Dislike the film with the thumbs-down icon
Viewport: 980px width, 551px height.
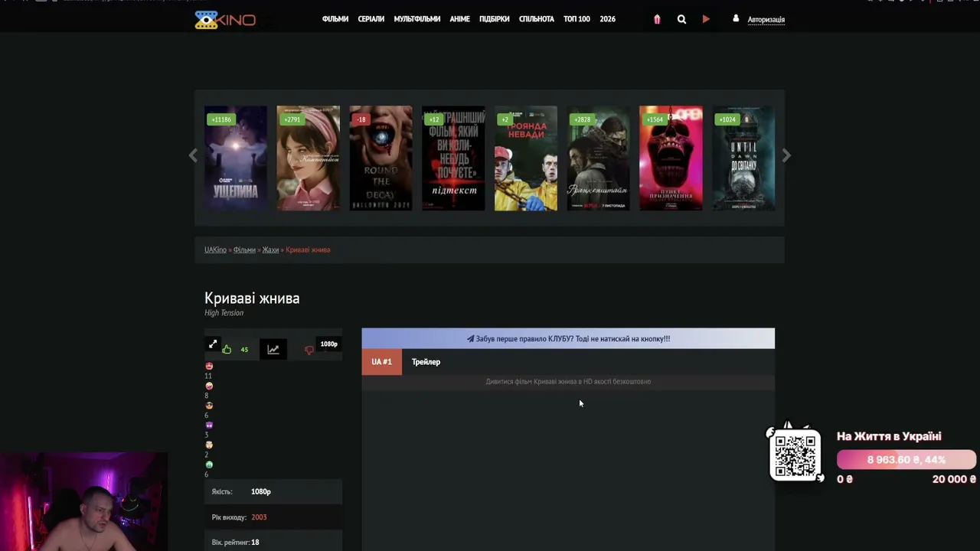(x=309, y=350)
